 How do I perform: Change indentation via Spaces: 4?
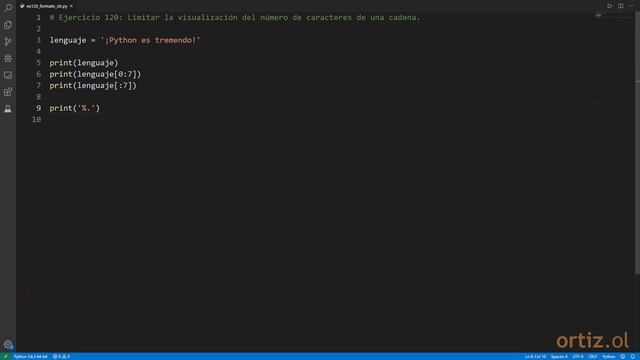pyautogui.click(x=559, y=356)
